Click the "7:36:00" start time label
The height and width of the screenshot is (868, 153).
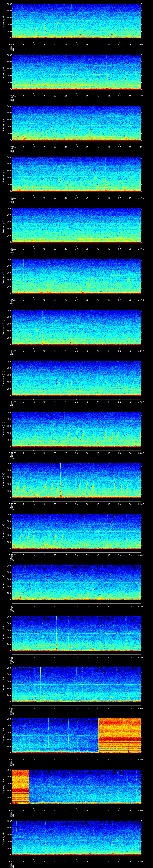(12, 402)
